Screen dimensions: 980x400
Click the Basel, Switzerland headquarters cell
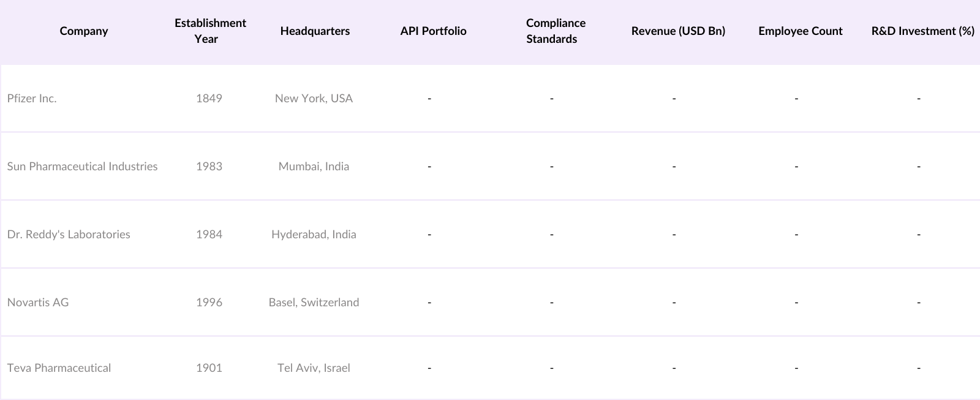[x=314, y=303]
